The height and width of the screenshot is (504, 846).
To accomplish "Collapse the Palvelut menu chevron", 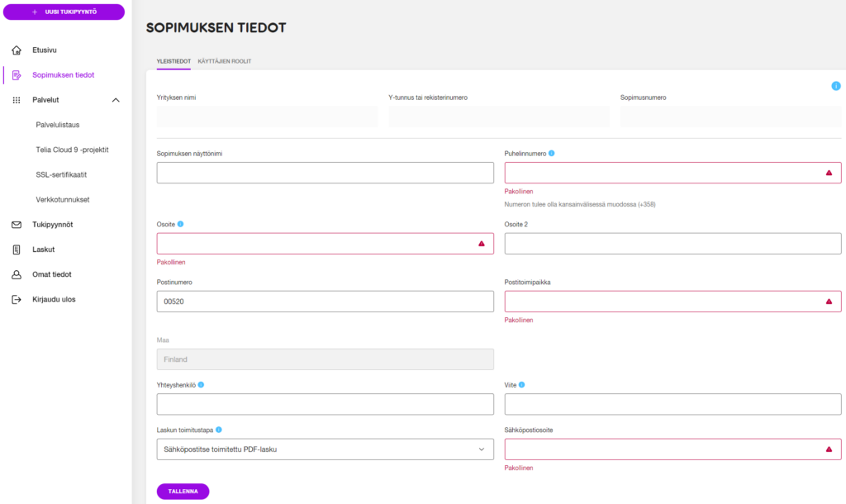I will (x=116, y=100).
